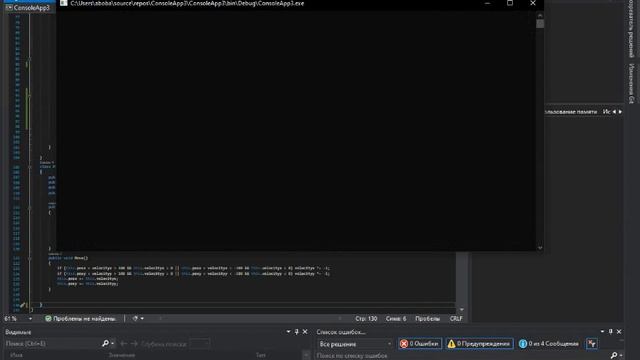Open the Список ошибок window options dropdown
Viewport: 640px width, 360px height.
pos(602,332)
